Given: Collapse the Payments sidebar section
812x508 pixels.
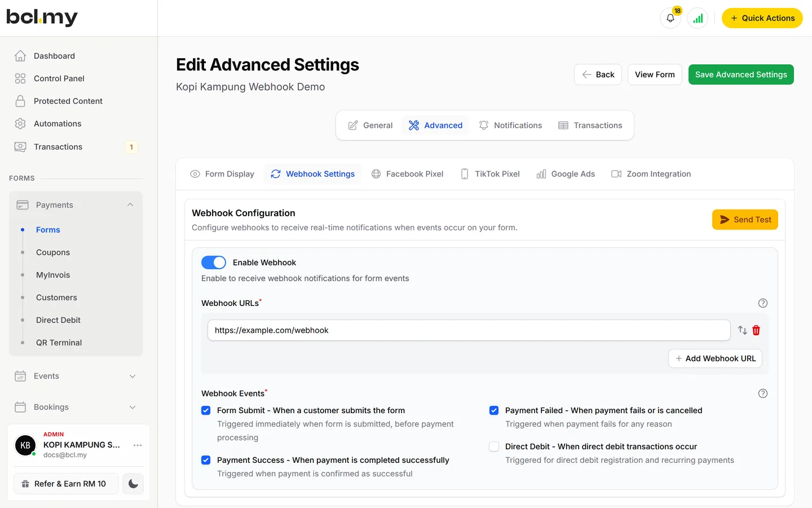Looking at the screenshot, I should click(x=76, y=205).
